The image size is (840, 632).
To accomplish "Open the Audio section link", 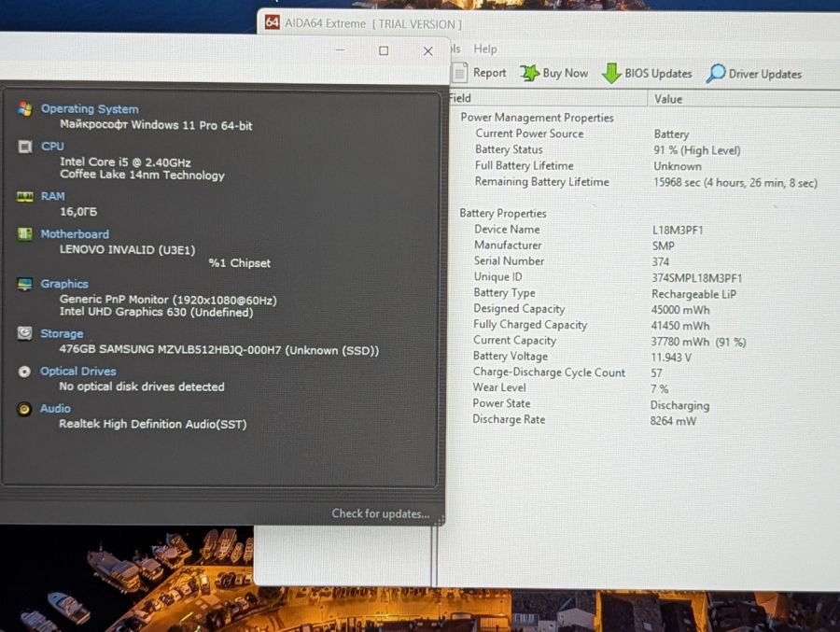I will pyautogui.click(x=55, y=409).
